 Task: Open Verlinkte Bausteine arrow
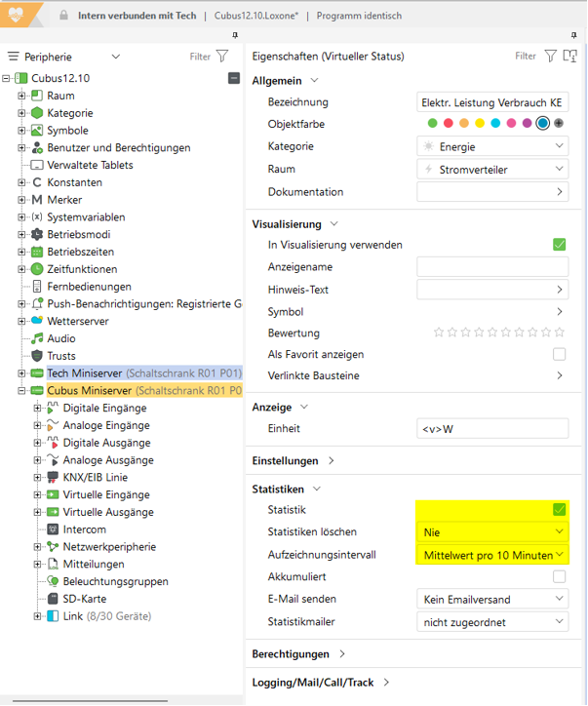559,375
